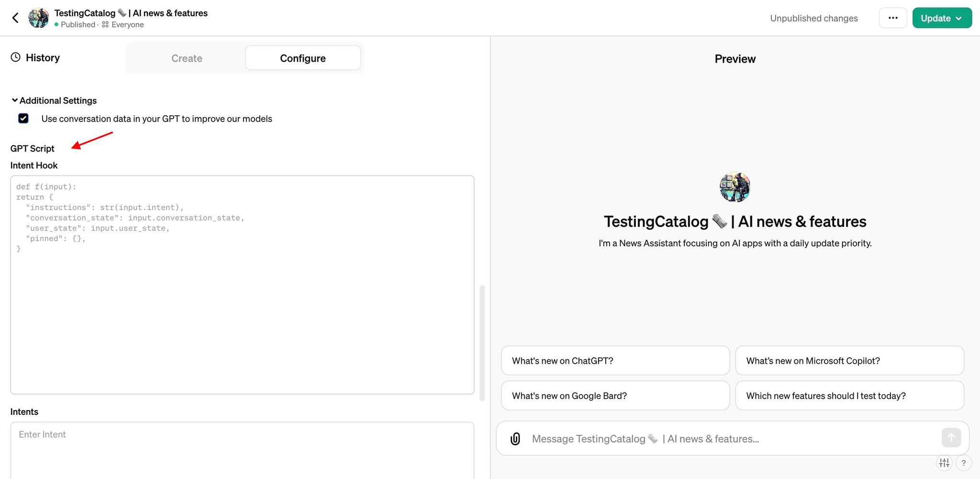Click the configure panel vertical scrollbar
This screenshot has height=479, width=980.
coord(482,343)
